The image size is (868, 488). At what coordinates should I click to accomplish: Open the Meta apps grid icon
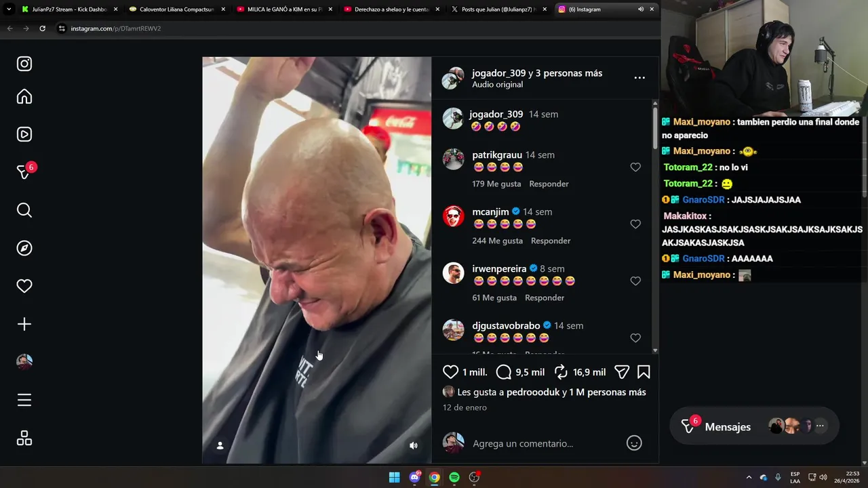click(x=24, y=439)
